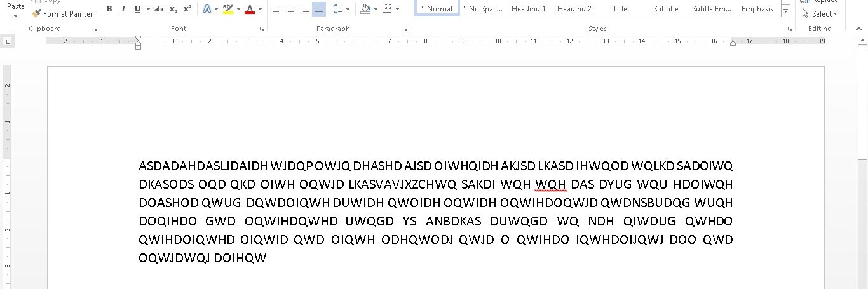This screenshot has height=289, width=868.
Task: Open Clipboard pane dialog launcher
Action: pos(95,29)
